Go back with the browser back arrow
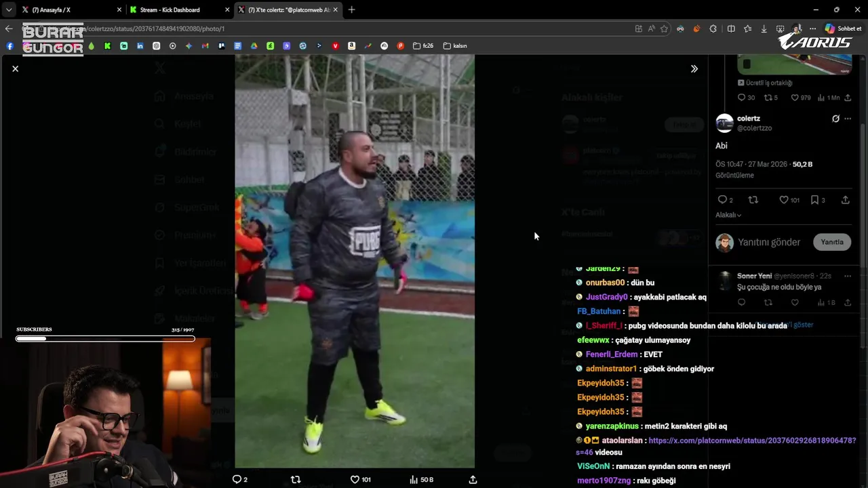Screen dimensions: 868x488 (x=8, y=28)
